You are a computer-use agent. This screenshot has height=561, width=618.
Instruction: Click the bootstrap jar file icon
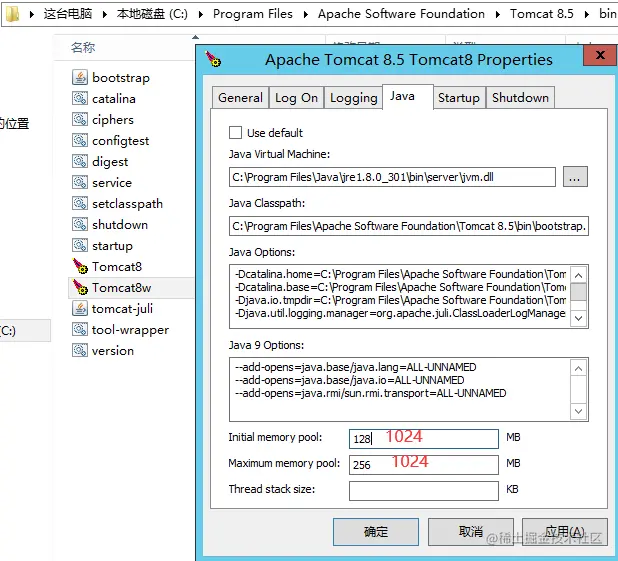[x=80, y=77]
